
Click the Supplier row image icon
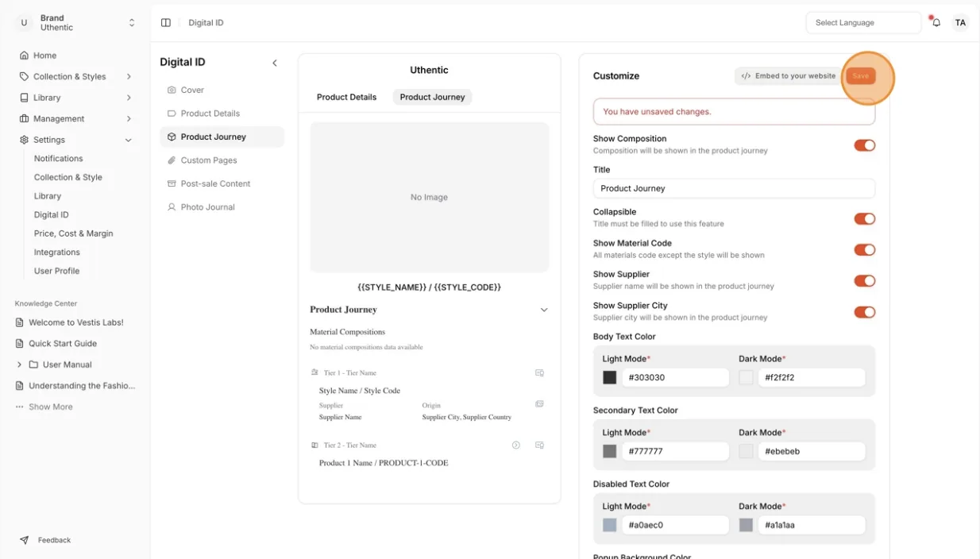click(539, 404)
